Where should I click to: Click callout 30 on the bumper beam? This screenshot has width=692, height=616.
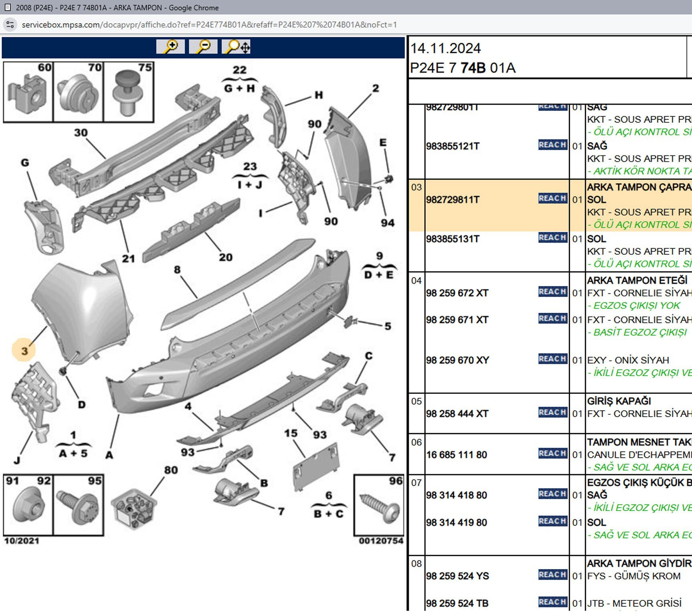coord(81,133)
